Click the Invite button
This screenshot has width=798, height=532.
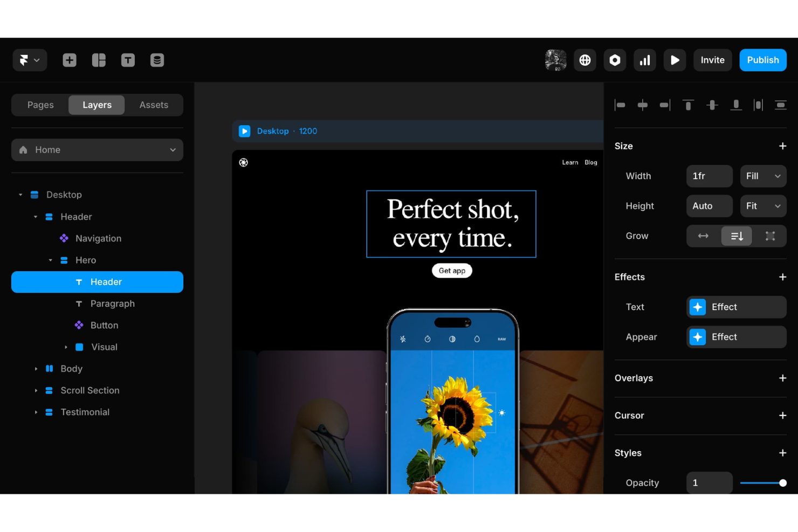[712, 60]
